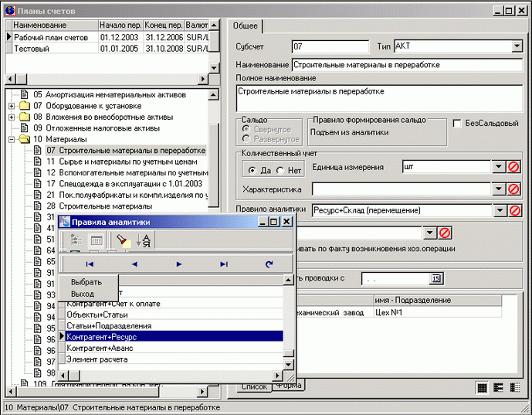Screen dimensions: 532x415
Task: Switch to the Форма tab
Action: pyautogui.click(x=289, y=386)
